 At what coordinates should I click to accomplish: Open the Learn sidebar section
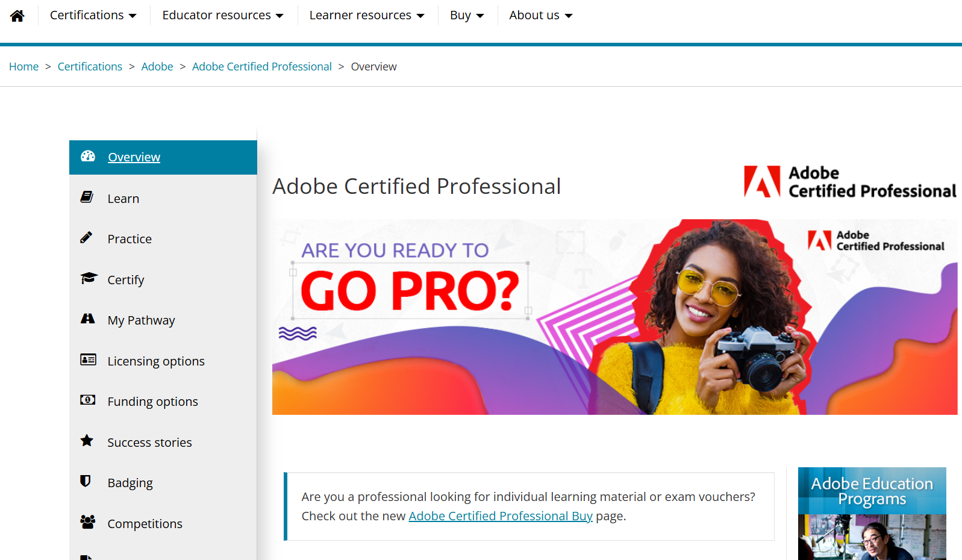[x=163, y=199]
